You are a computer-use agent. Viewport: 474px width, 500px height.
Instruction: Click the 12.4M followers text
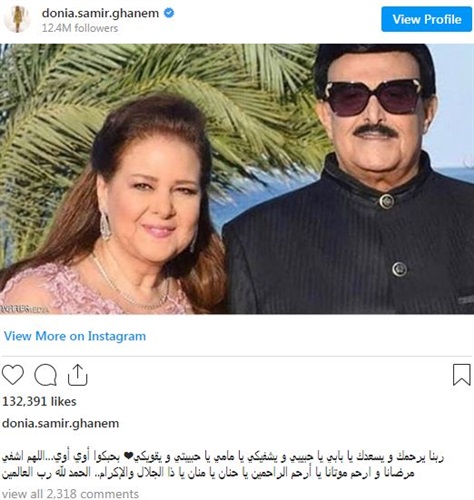(x=80, y=28)
